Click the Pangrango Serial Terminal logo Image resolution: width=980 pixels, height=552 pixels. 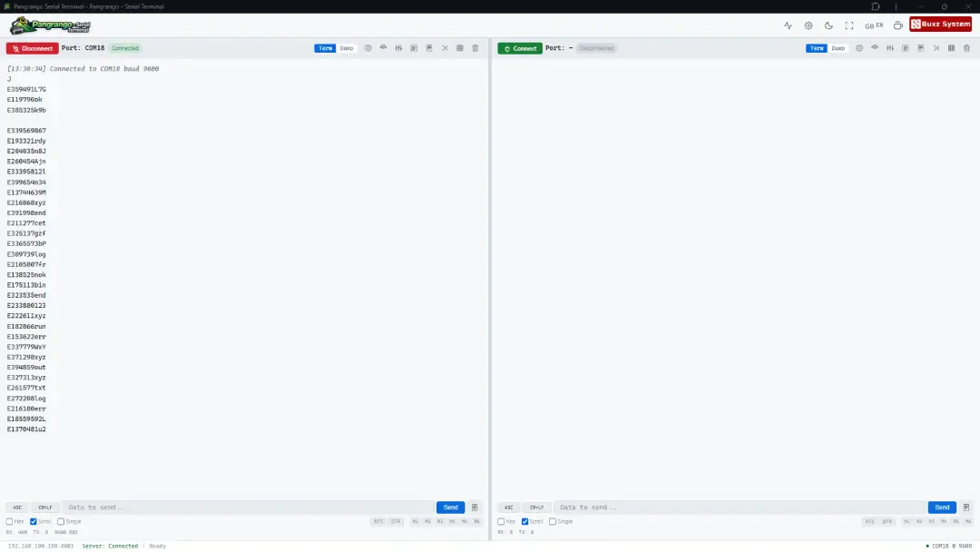click(x=51, y=25)
